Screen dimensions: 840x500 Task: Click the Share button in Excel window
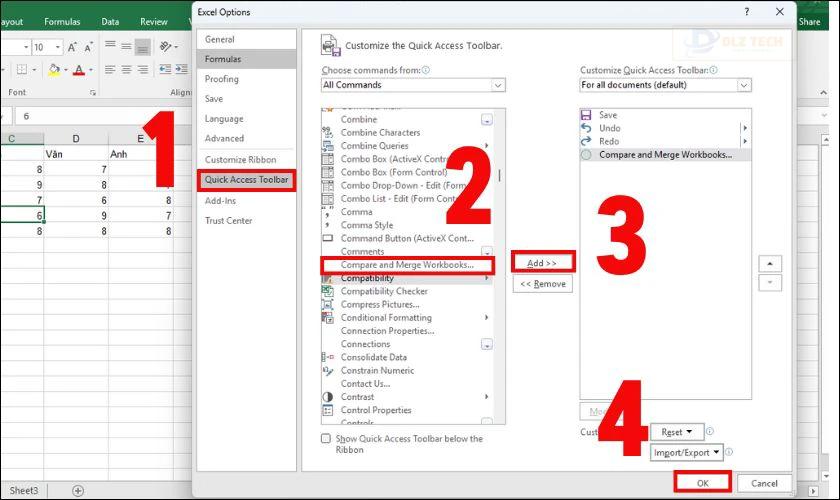(x=809, y=21)
